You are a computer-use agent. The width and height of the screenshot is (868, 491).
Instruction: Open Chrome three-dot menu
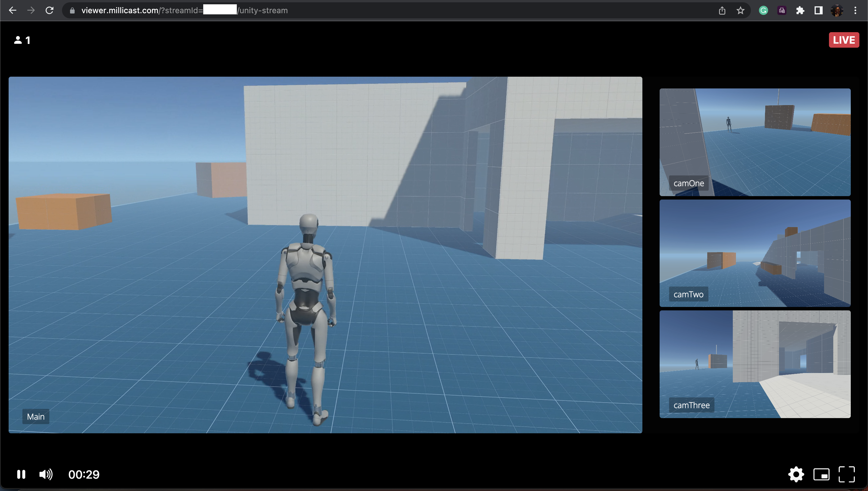(855, 10)
